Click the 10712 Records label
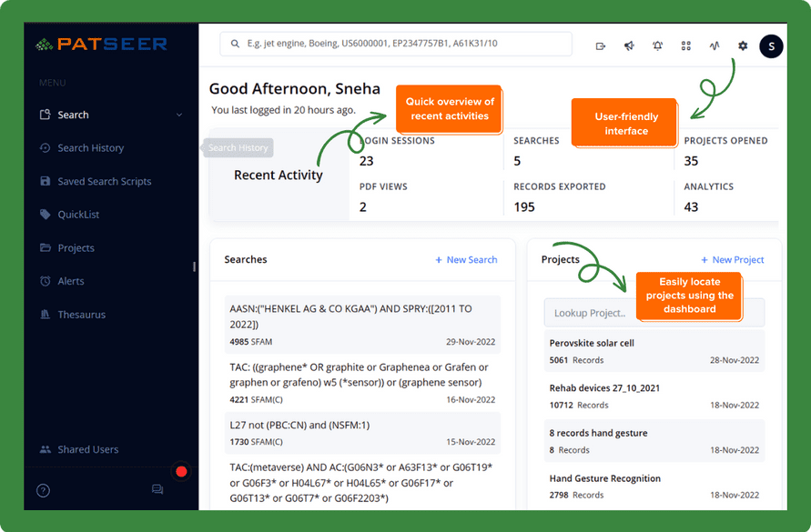 pos(579,406)
